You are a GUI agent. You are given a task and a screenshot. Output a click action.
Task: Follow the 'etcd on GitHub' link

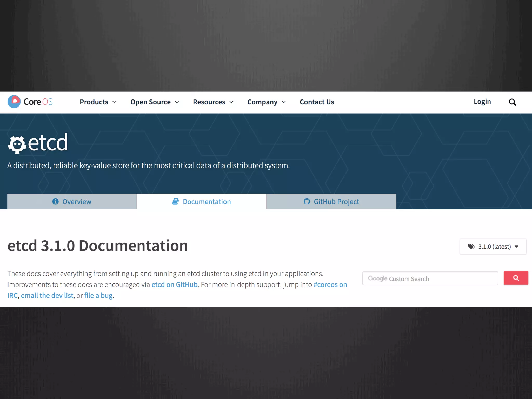(175, 284)
